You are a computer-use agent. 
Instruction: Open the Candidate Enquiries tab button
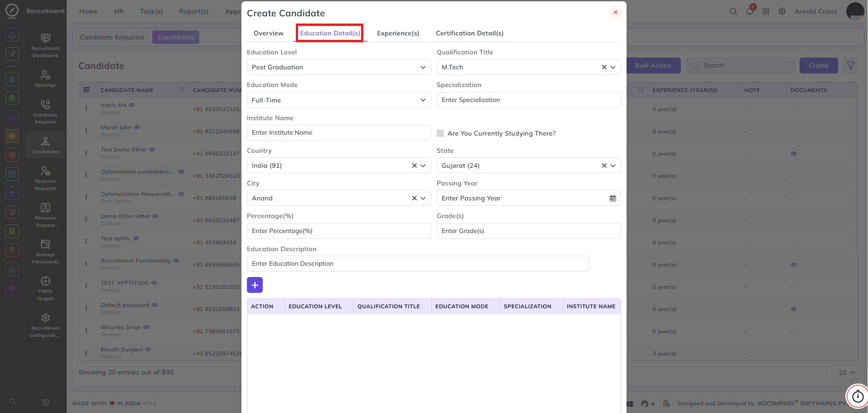coord(112,37)
